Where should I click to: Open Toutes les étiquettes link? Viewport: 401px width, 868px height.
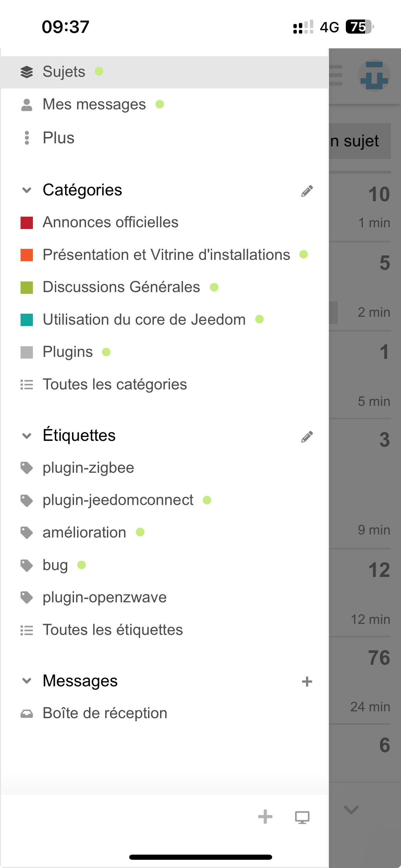(112, 630)
